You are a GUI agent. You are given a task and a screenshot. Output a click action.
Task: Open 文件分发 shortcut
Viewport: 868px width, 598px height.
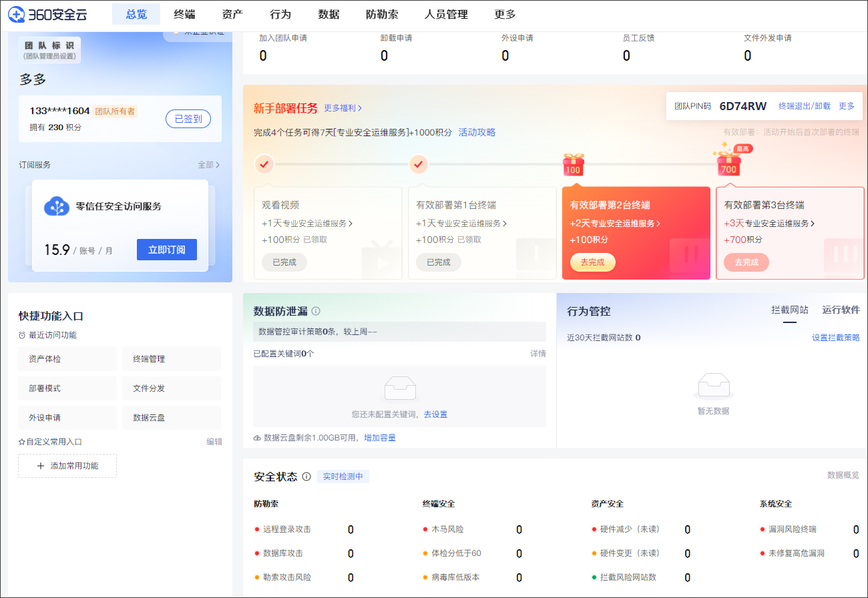pyautogui.click(x=172, y=388)
